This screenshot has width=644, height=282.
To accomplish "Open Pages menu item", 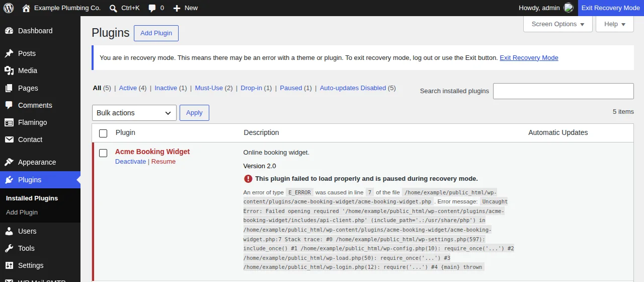I will 40,88.
